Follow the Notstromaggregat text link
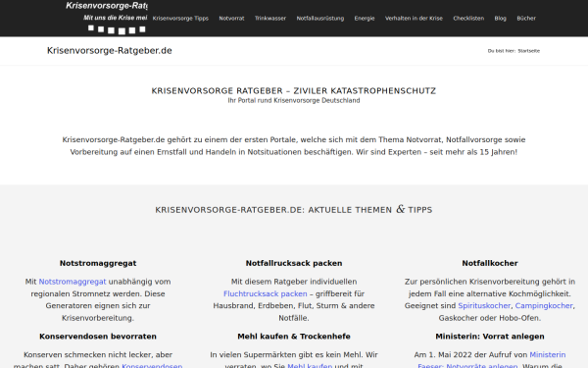 tap(73, 282)
